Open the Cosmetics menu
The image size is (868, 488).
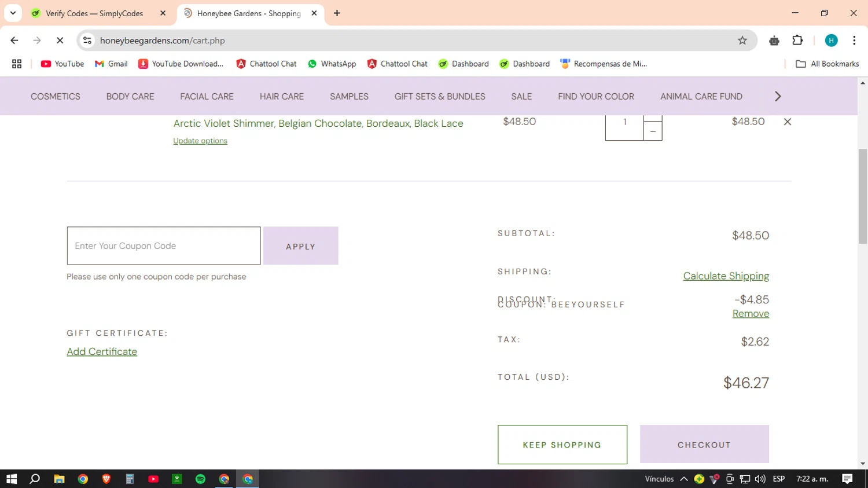point(56,97)
